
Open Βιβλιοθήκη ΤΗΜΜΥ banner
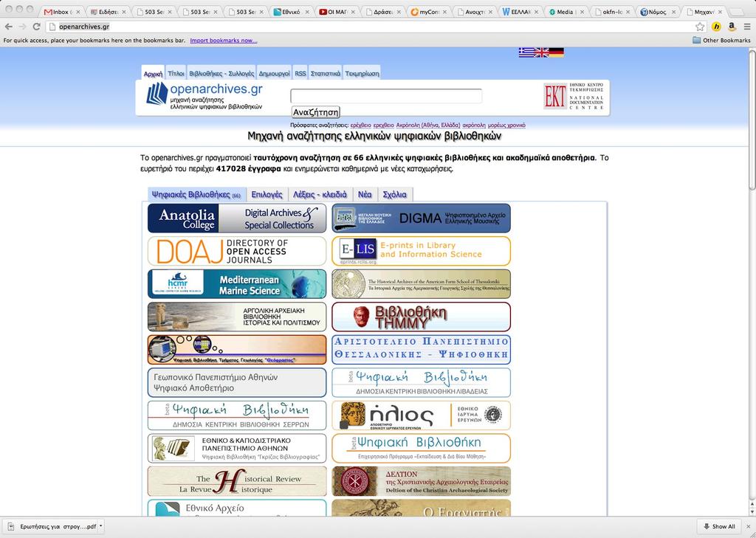coord(421,317)
